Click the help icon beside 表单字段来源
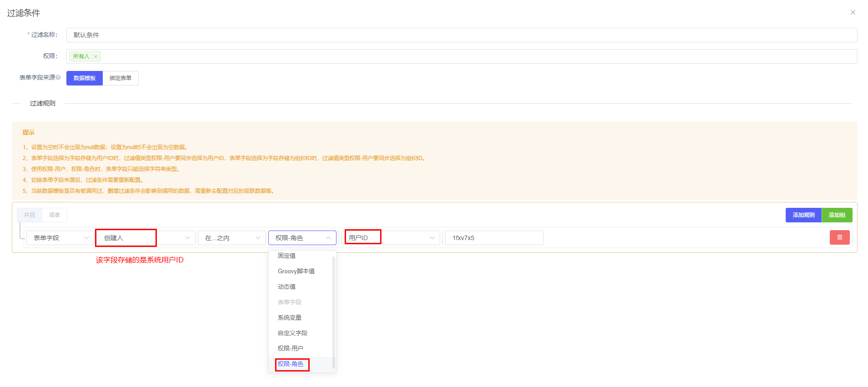 [58, 78]
